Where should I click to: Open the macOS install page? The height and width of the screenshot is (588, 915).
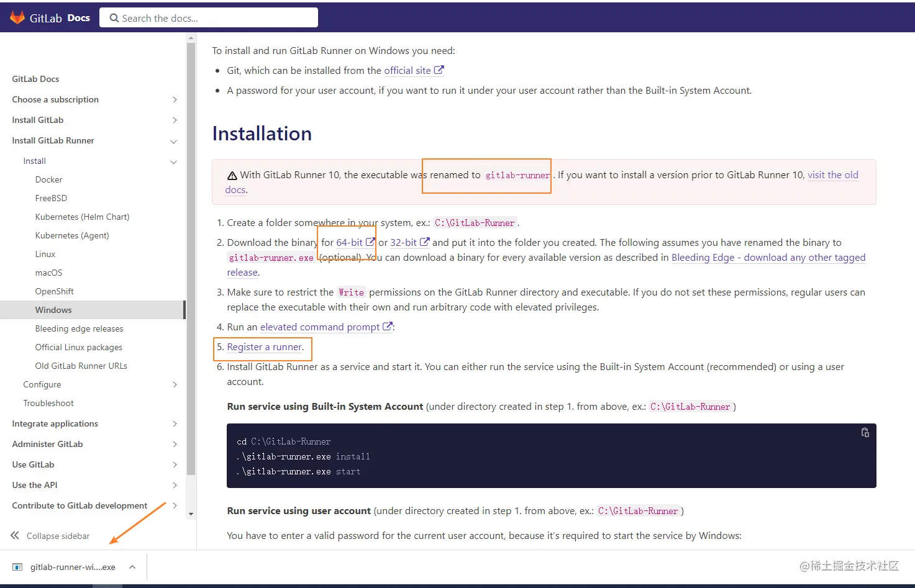[x=48, y=273]
